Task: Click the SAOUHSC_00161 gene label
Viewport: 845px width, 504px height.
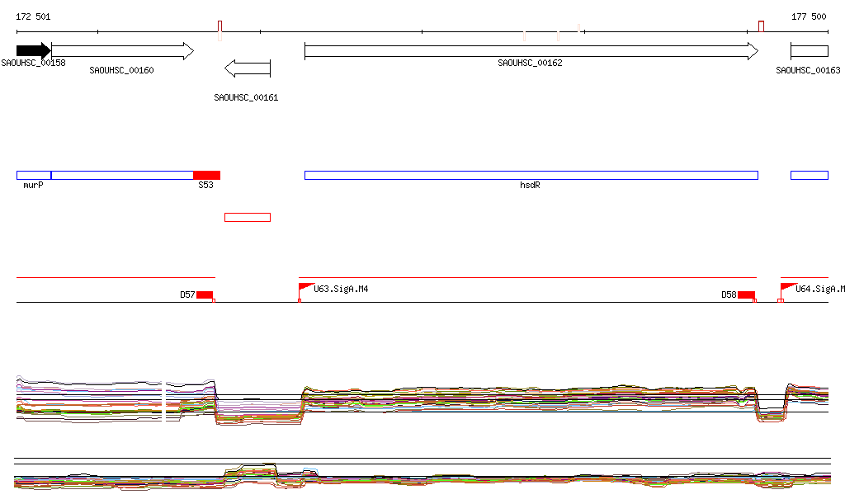Action: [x=246, y=97]
